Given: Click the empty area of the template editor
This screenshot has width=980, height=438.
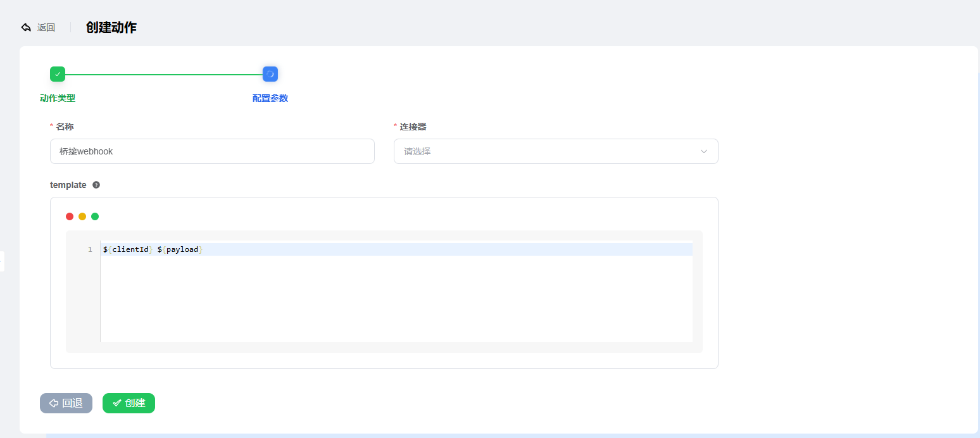Looking at the screenshot, I should click(x=396, y=299).
